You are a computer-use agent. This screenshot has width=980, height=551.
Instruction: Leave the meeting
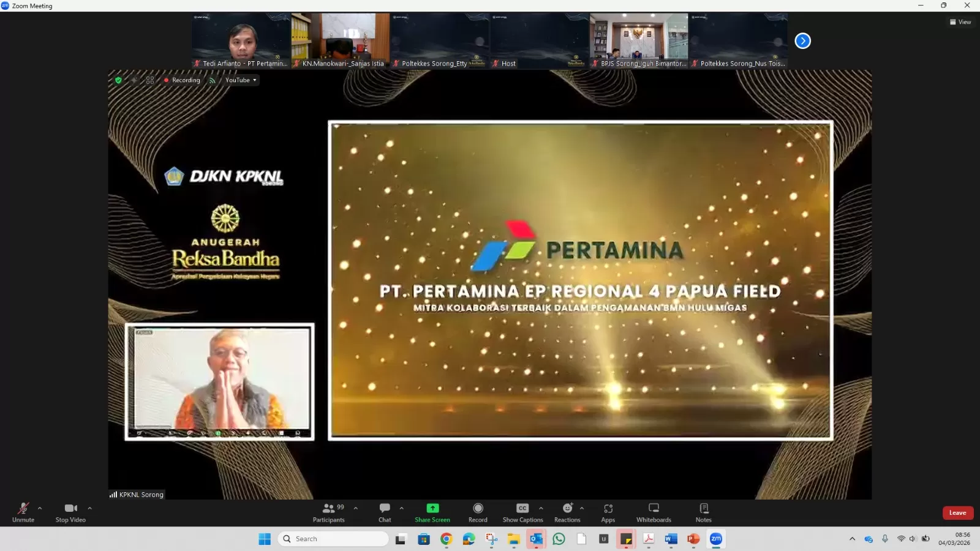(x=958, y=512)
